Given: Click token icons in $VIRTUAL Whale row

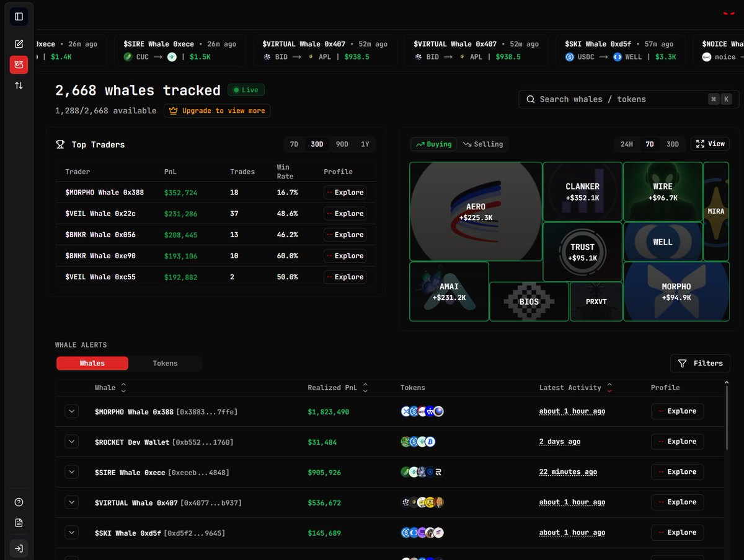Looking at the screenshot, I should pyautogui.click(x=422, y=502).
